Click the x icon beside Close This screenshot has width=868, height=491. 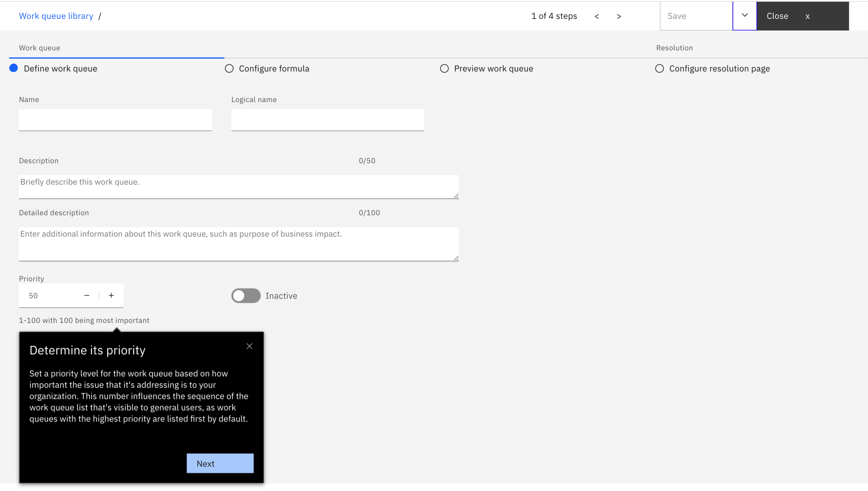tap(807, 16)
